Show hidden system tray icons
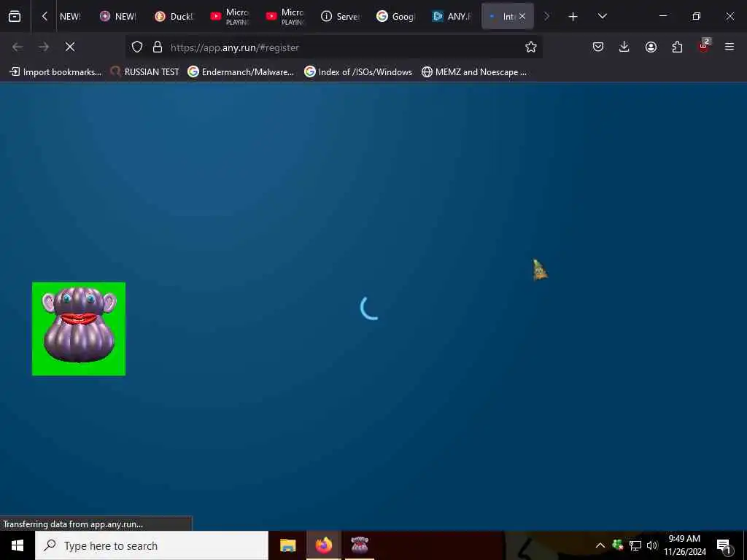This screenshot has height=560, width=747. click(600, 545)
